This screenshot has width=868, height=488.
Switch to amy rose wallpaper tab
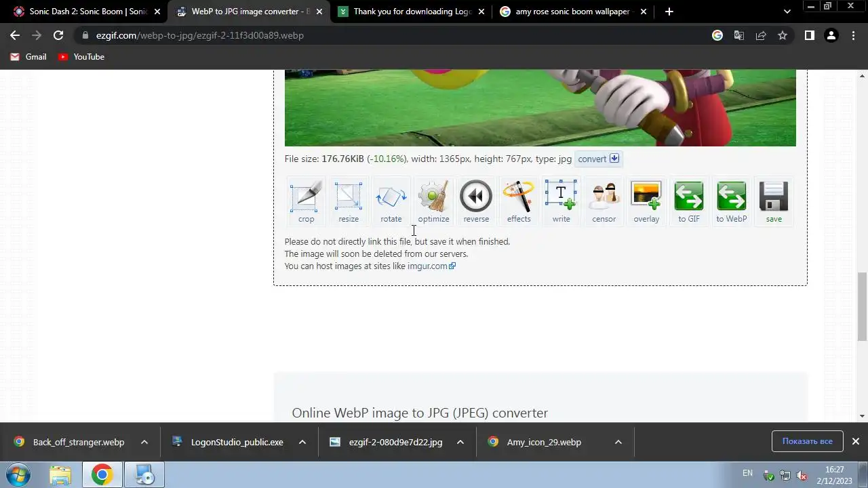click(572, 12)
